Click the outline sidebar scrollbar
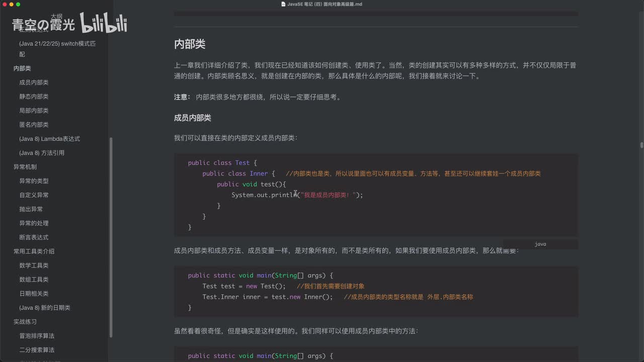 point(111,237)
